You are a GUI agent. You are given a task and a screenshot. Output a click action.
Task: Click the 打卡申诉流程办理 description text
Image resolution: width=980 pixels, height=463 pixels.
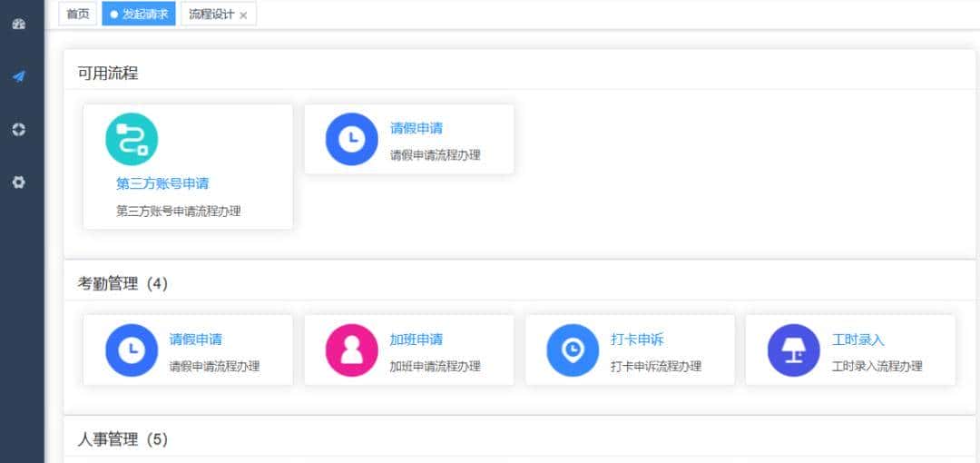[656, 367]
